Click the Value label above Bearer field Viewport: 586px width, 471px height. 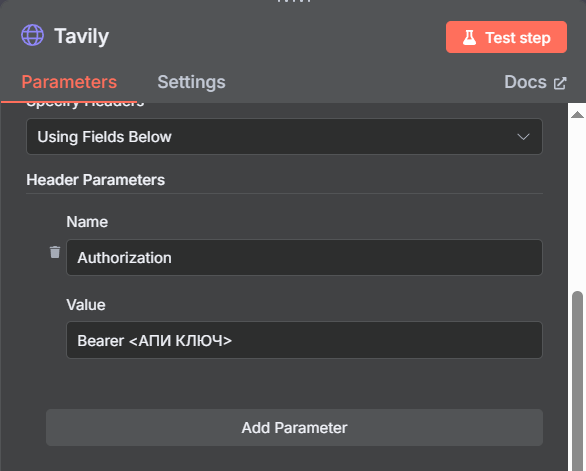point(86,305)
